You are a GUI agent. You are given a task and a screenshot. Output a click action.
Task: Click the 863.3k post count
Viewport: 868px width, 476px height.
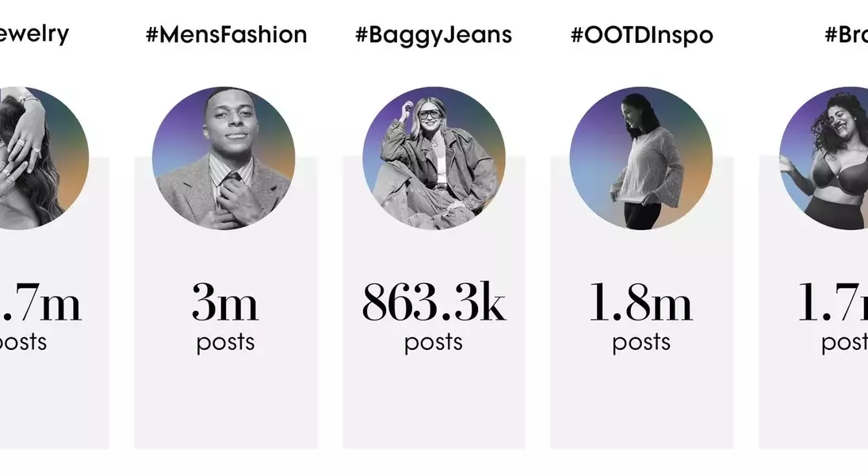coord(434,302)
